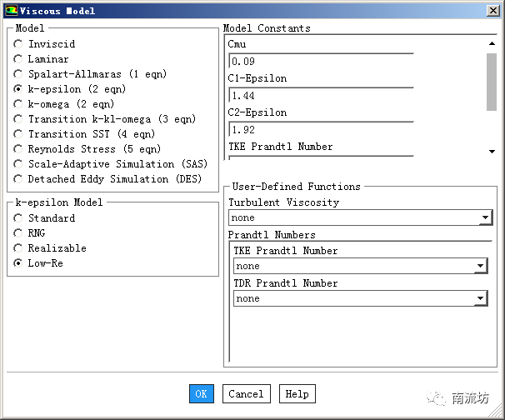Choose the Laminar viscous model
This screenshot has width=505, height=420.
click(19, 59)
